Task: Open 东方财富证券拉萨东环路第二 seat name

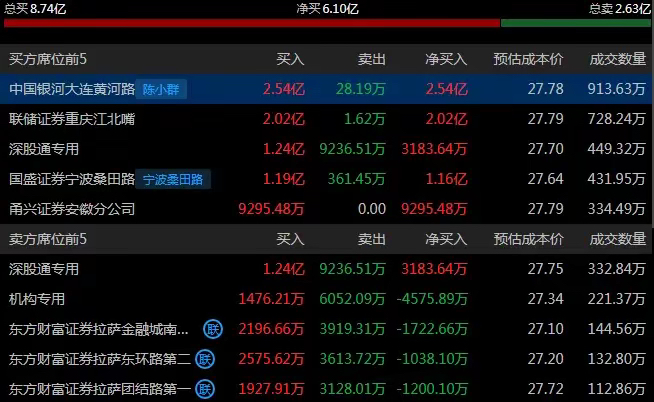Action: point(100,359)
